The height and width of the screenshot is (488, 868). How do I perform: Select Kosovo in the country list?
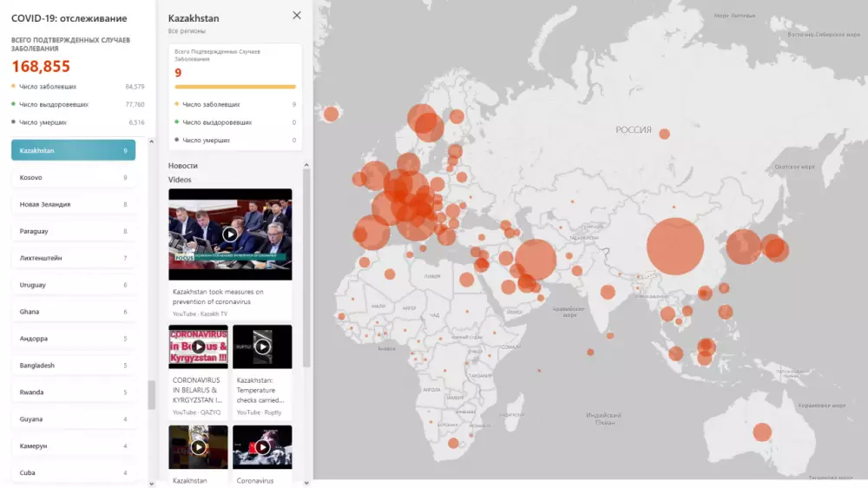pyautogui.click(x=73, y=178)
